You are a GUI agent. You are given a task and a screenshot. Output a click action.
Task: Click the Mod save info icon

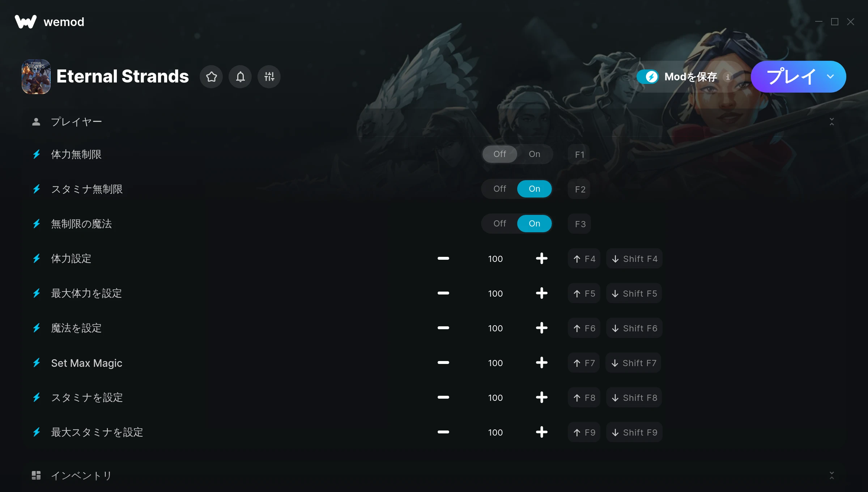[x=728, y=77]
